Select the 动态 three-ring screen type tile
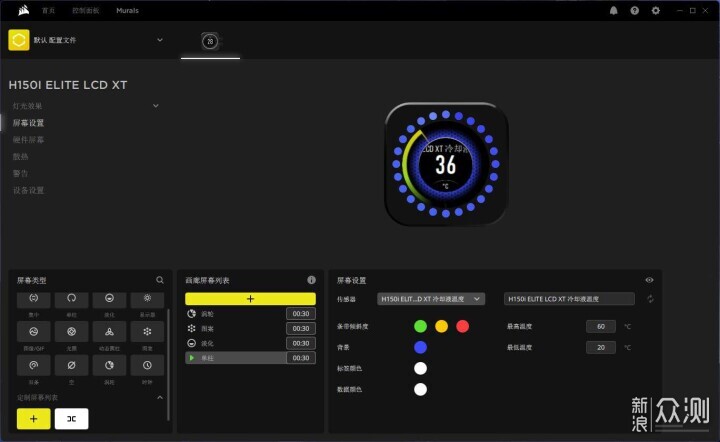Image resolution: width=720 pixels, height=442 pixels. coord(109,331)
